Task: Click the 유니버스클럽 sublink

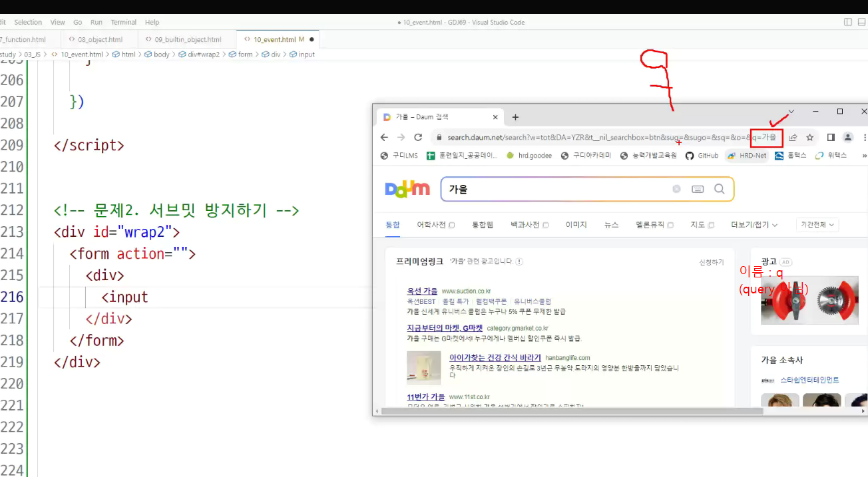Action: click(533, 301)
